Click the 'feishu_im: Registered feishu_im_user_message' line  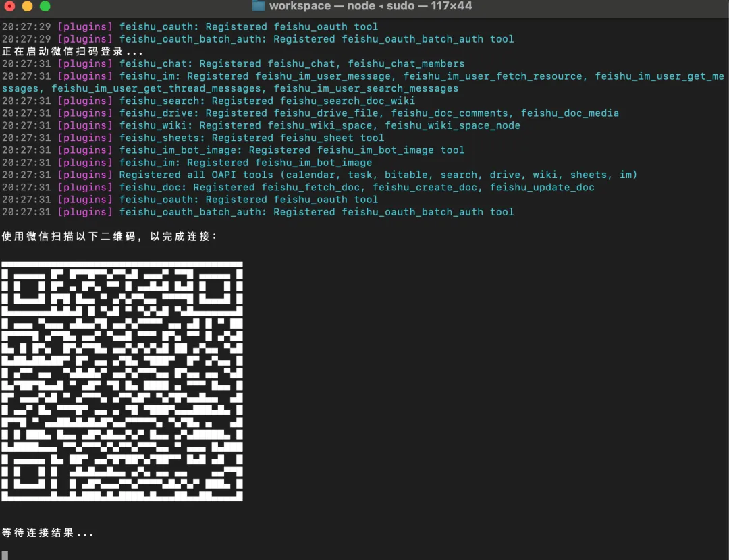pos(362,76)
